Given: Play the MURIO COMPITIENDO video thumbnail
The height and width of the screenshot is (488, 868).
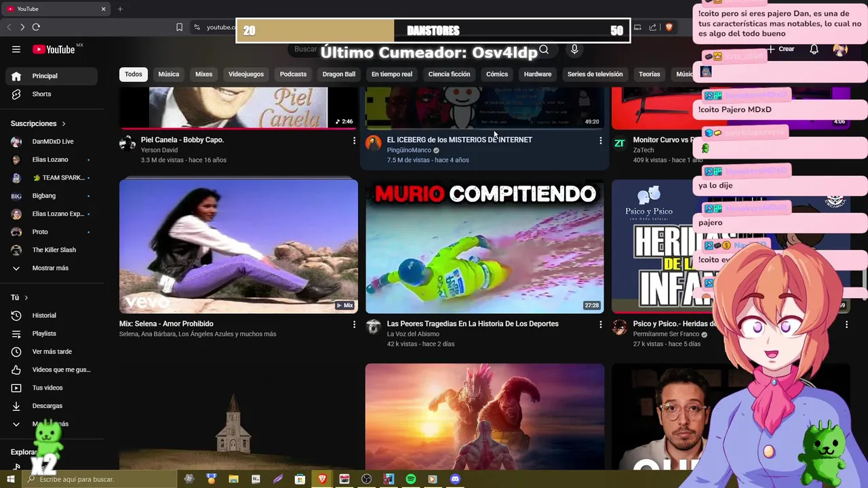Looking at the screenshot, I should [485, 246].
